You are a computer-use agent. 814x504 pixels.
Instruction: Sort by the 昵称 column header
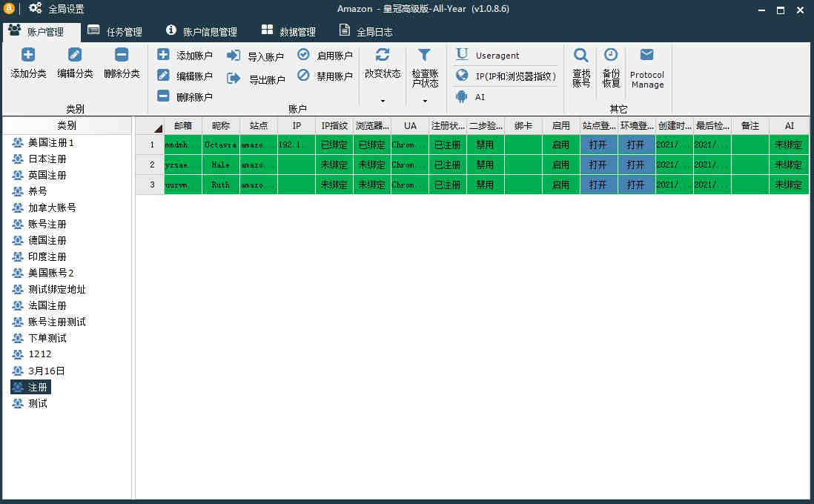pos(221,125)
